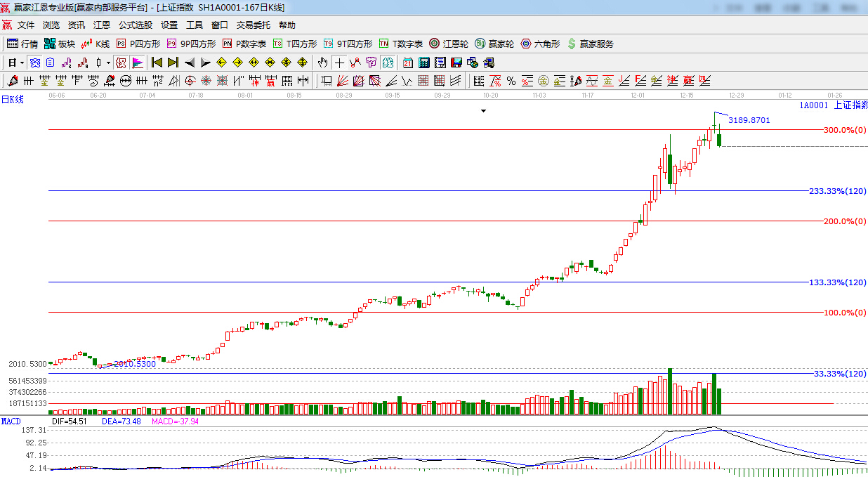This screenshot has width=868, height=477.
Task: Expand the candlestick style dropdown arrow
Action: 107,63
